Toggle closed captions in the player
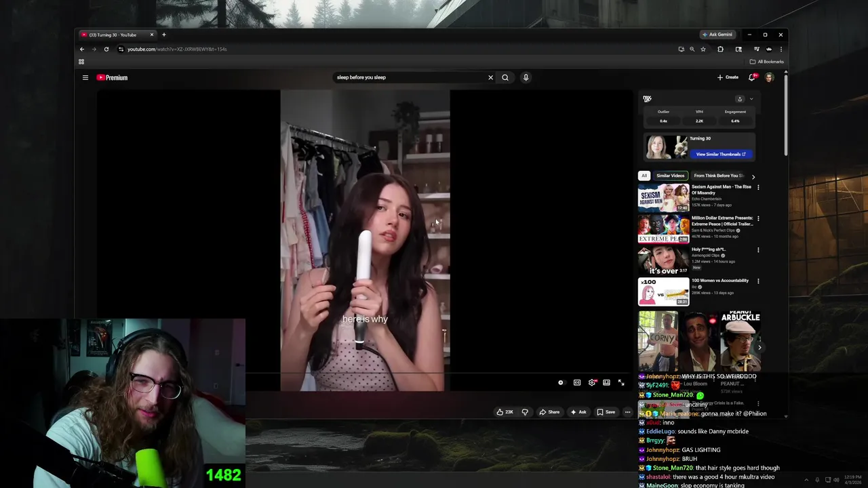 577,382
